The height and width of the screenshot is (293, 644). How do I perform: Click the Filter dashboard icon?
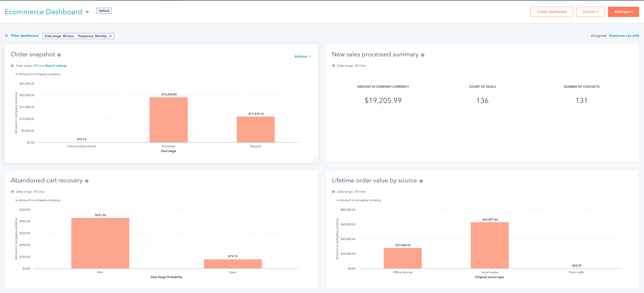click(x=6, y=36)
